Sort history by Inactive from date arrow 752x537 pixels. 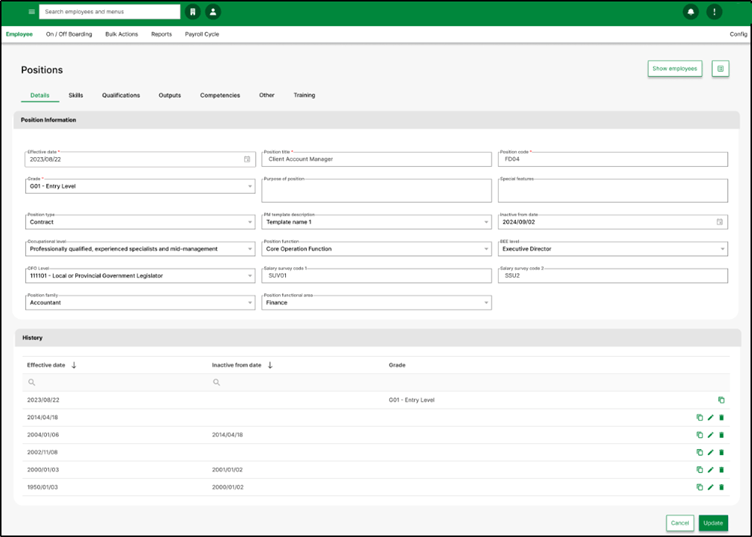pos(270,365)
